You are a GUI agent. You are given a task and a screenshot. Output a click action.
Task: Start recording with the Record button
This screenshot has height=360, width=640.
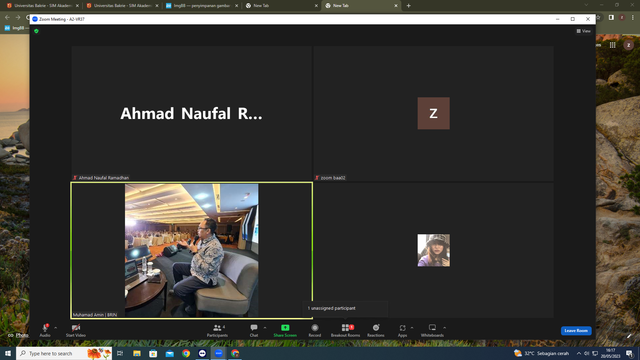(x=315, y=330)
